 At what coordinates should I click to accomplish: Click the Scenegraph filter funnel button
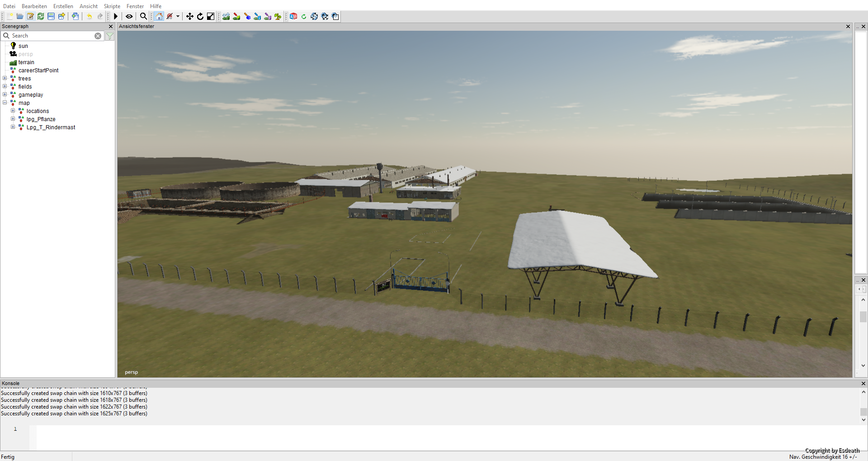[109, 36]
